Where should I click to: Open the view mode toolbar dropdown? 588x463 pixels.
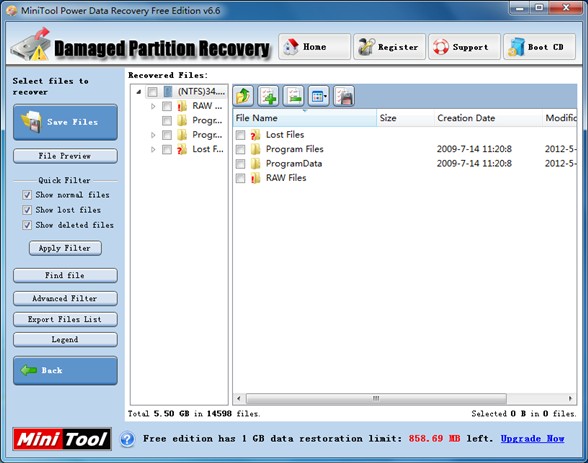[318, 96]
